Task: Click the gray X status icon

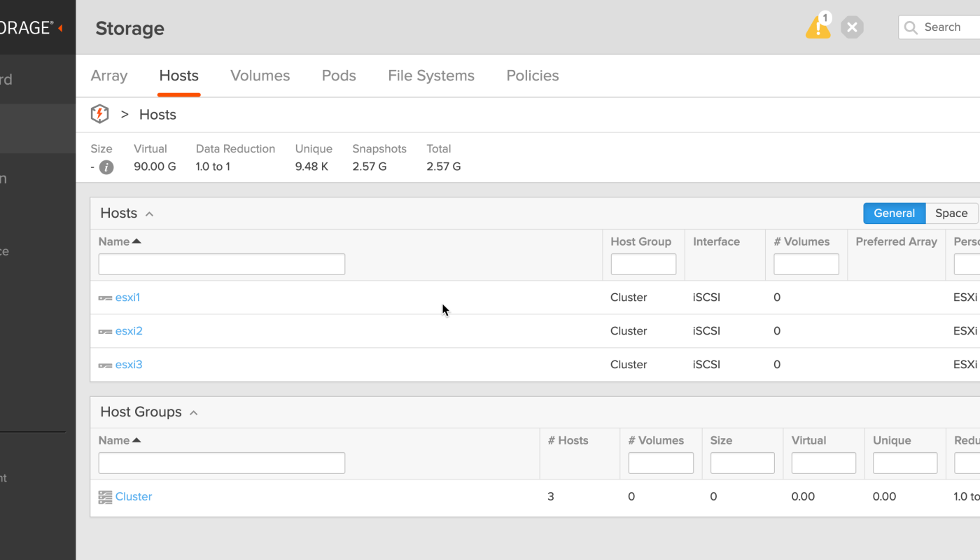Action: pos(852,27)
